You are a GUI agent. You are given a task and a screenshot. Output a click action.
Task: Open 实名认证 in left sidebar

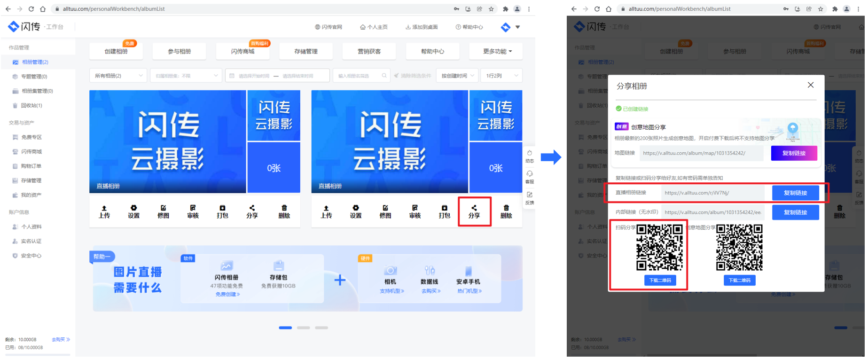[31, 241]
